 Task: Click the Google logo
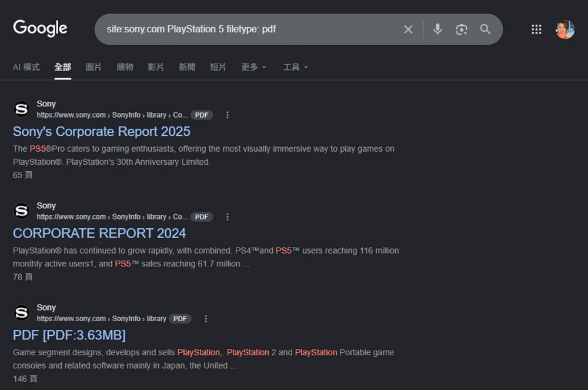(40, 28)
